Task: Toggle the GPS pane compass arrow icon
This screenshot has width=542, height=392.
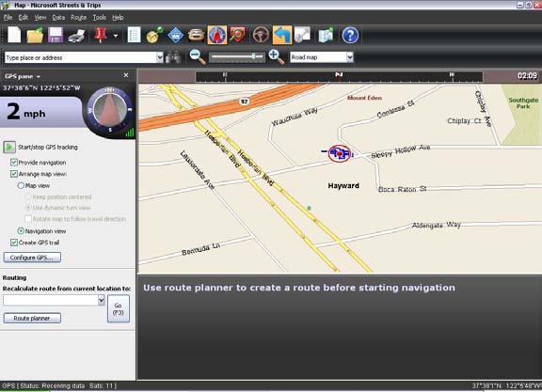Action: 217,35
